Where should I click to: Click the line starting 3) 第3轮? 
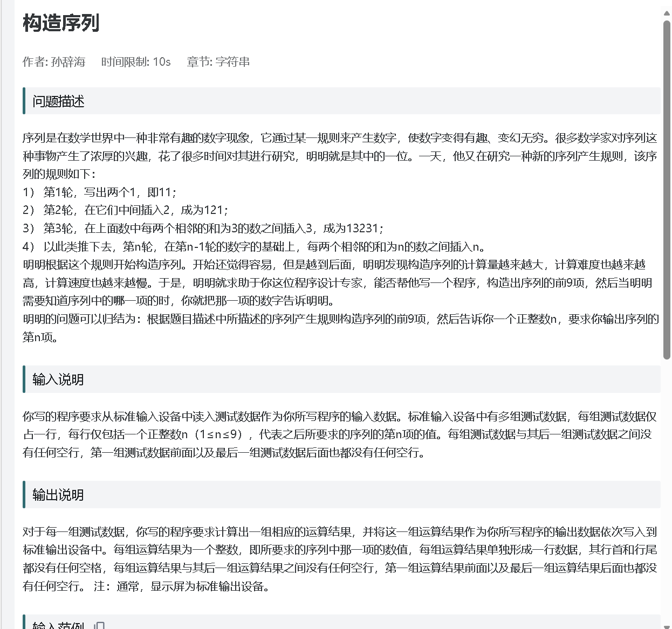pyautogui.click(x=203, y=229)
